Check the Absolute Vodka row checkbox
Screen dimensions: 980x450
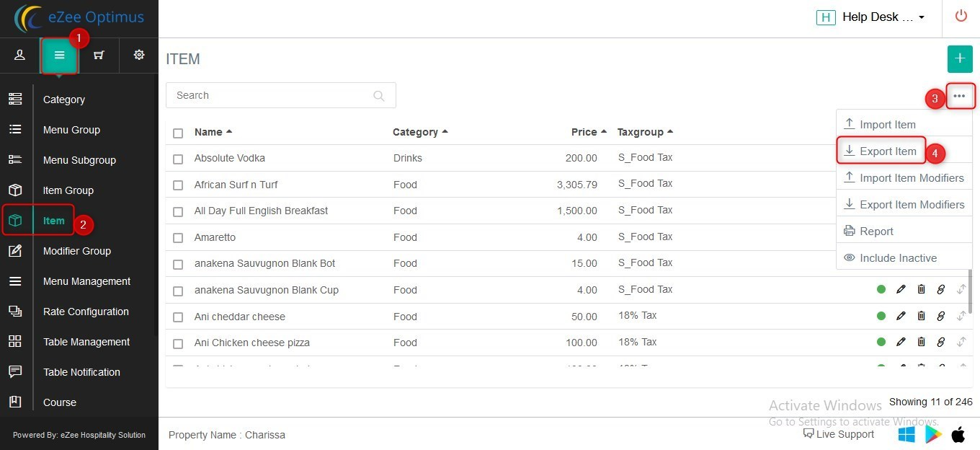178,159
